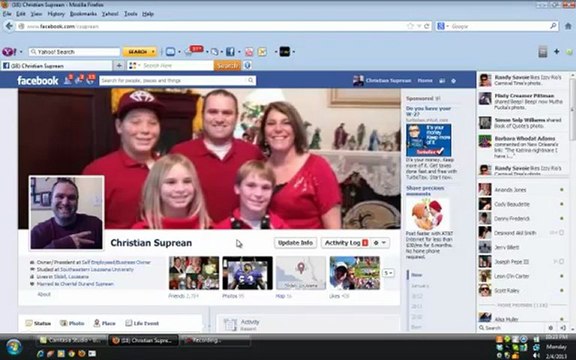
Task: Click the reload page icon in address bar
Action: [x=426, y=26]
